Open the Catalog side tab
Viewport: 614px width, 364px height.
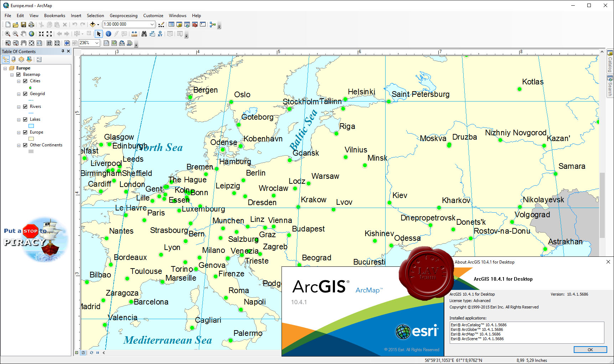610,61
